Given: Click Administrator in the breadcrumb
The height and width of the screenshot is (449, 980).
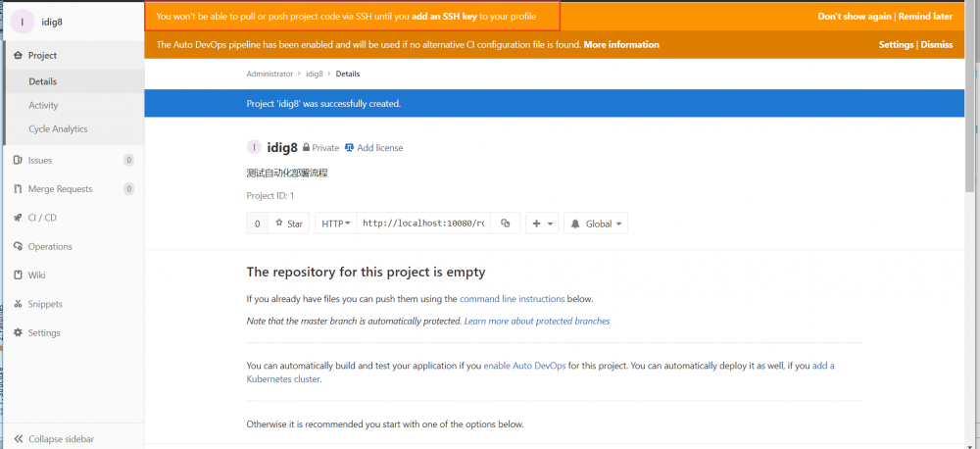Looking at the screenshot, I should (x=269, y=74).
